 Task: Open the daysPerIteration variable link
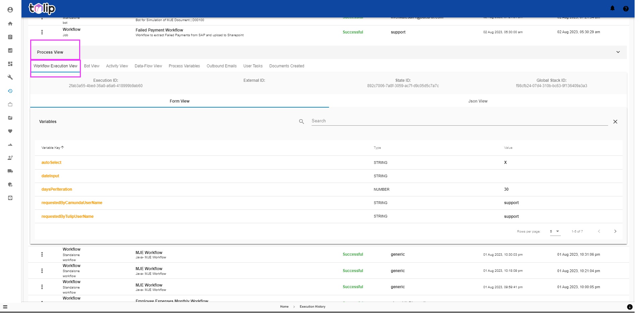click(57, 189)
